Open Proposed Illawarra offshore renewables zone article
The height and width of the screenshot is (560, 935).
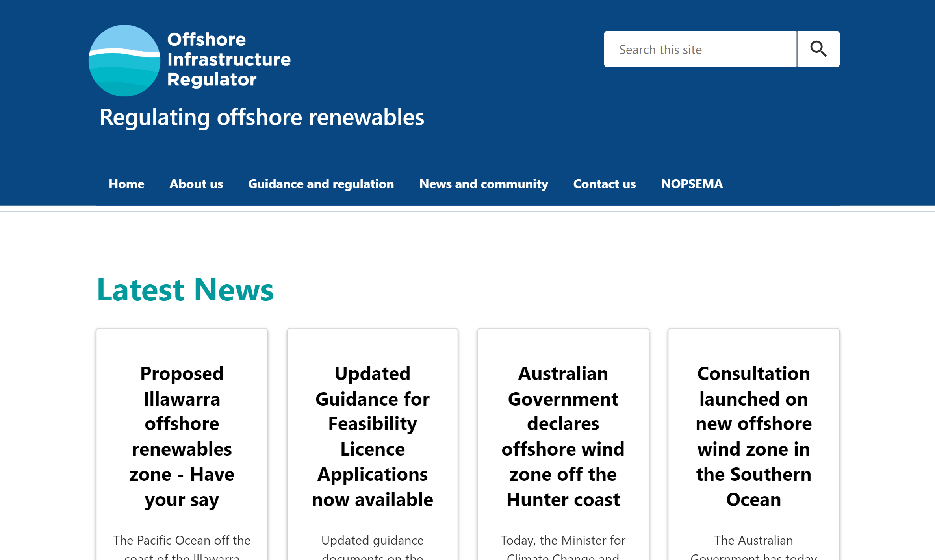182,436
